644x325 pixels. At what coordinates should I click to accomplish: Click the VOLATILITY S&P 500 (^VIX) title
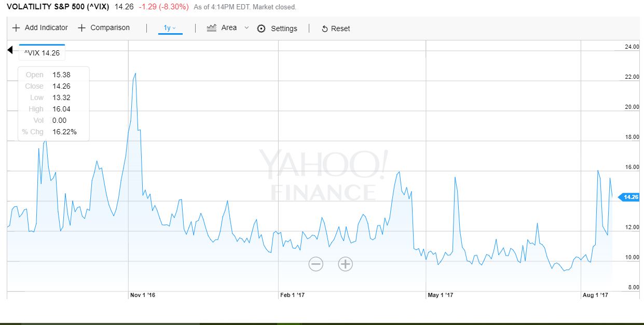pos(58,7)
